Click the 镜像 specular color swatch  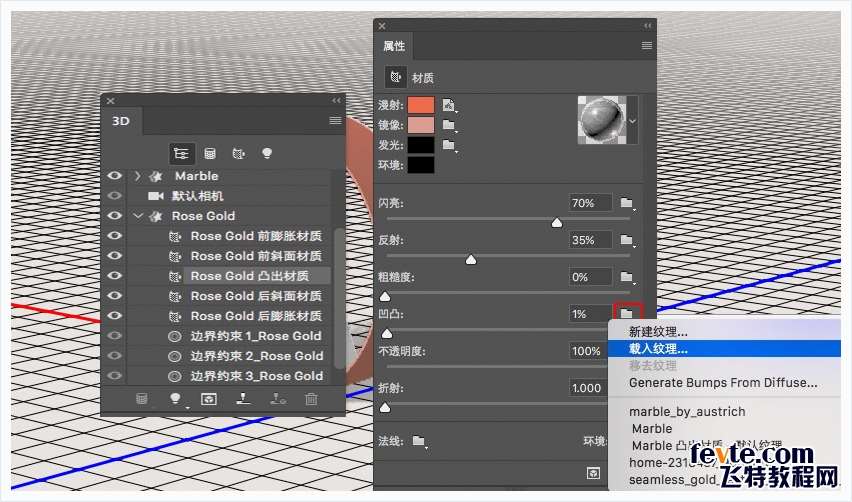[421, 125]
